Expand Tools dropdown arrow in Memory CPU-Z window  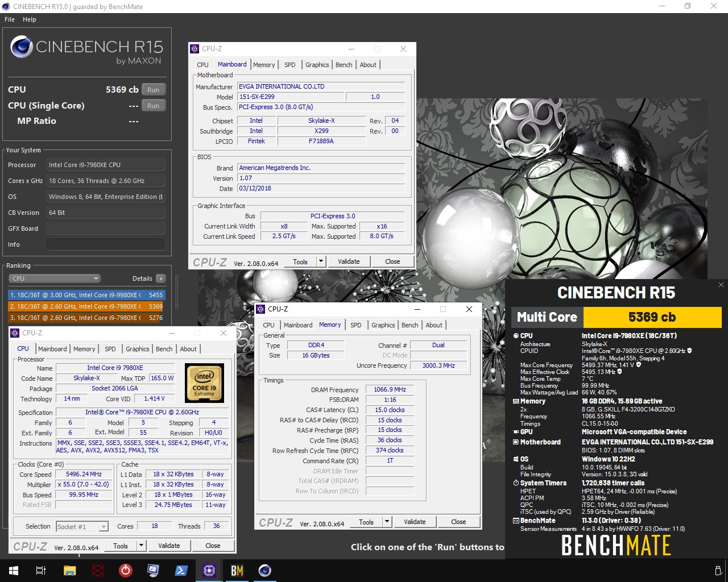pos(387,522)
